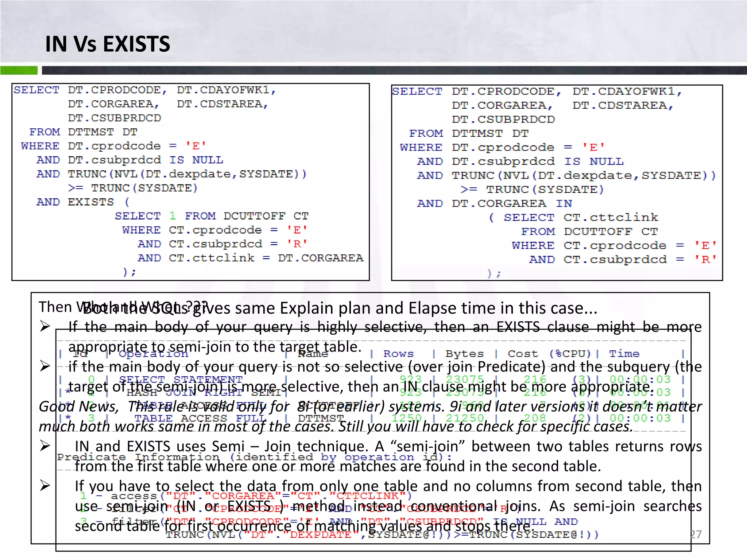
Task: Click the slide title "IN Vs EXISTS"
Action: pos(108,44)
